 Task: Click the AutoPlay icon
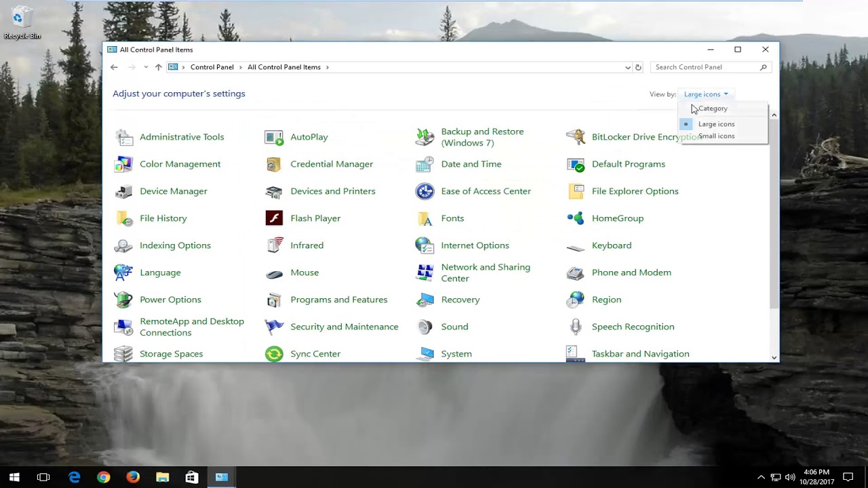274,137
